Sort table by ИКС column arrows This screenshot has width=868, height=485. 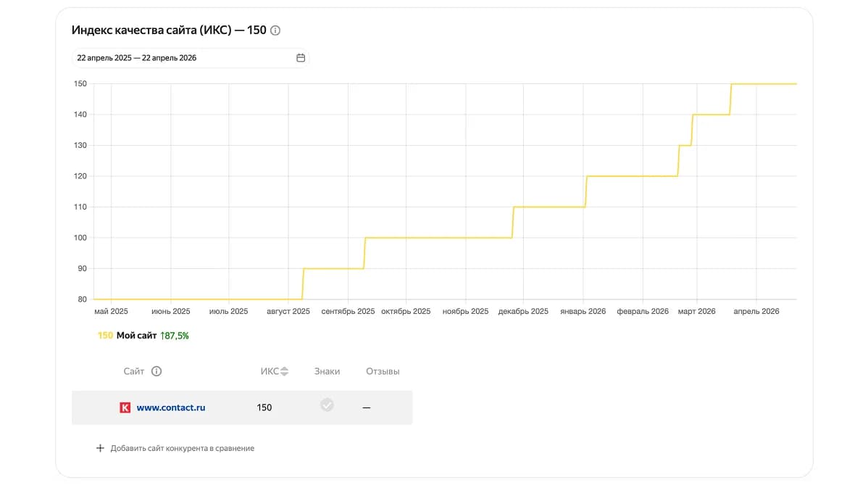(285, 371)
